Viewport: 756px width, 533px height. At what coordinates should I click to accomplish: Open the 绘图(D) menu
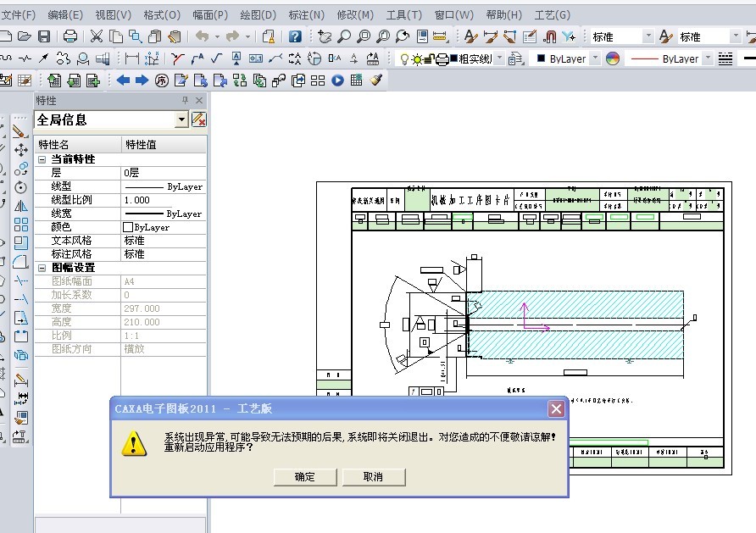[x=258, y=14]
